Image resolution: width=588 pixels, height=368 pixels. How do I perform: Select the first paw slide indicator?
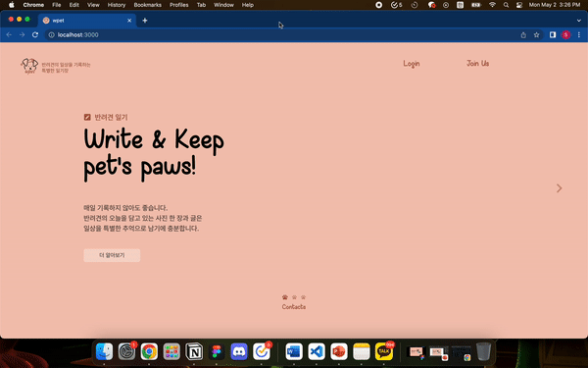(285, 297)
